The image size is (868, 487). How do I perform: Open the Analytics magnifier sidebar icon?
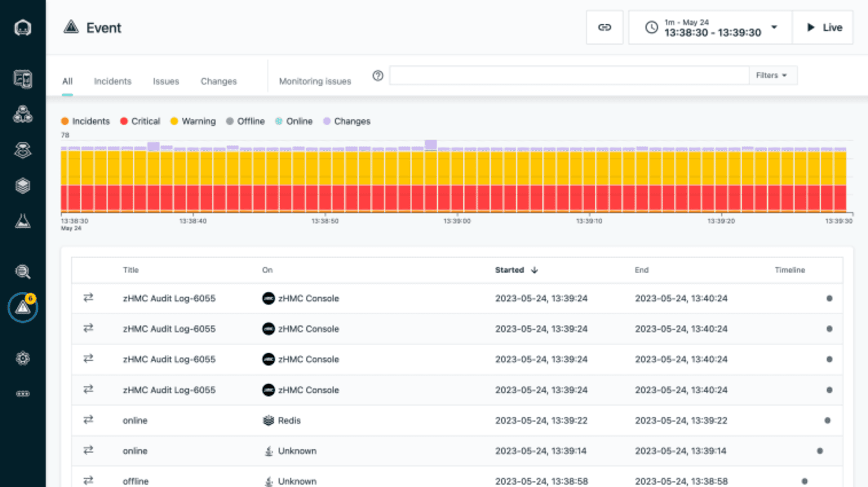[x=23, y=271]
